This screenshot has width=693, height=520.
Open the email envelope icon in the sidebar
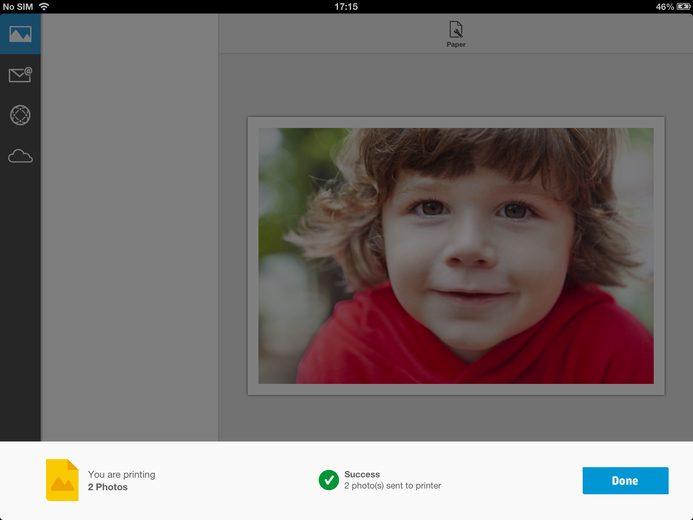pos(20,75)
